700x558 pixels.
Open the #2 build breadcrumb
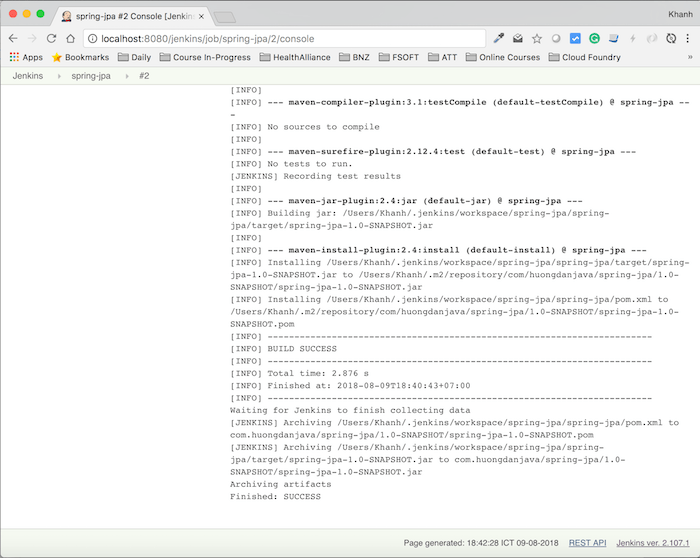click(144, 76)
